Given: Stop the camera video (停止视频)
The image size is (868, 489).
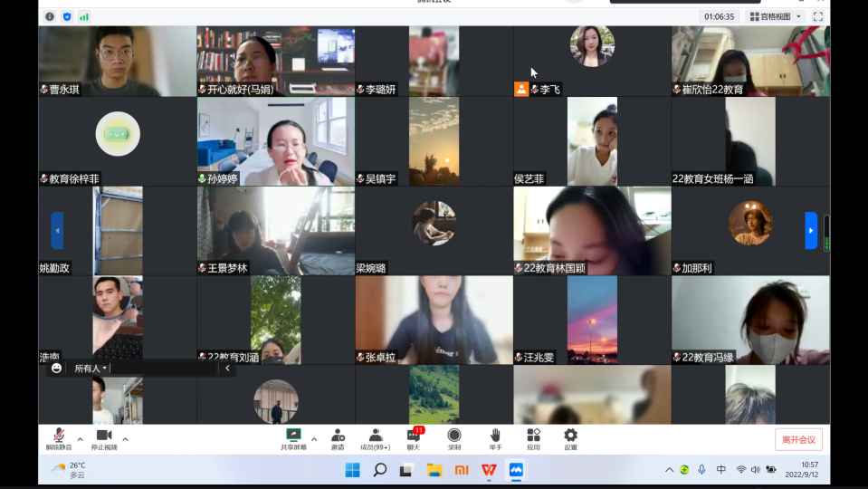Looking at the screenshot, I should click(x=104, y=438).
